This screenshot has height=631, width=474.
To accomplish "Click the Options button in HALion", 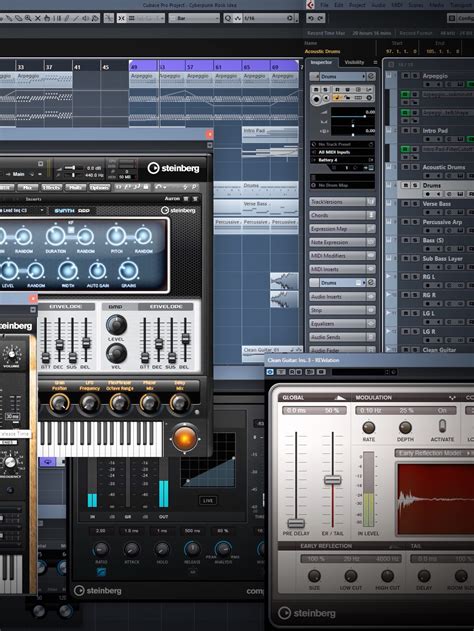I will coord(99,188).
